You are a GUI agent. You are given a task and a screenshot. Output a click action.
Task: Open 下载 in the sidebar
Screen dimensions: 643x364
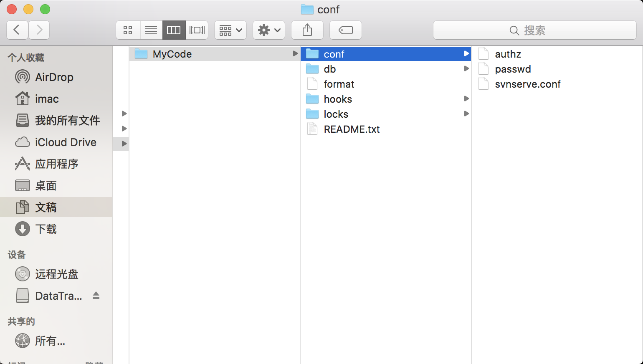(x=56, y=229)
